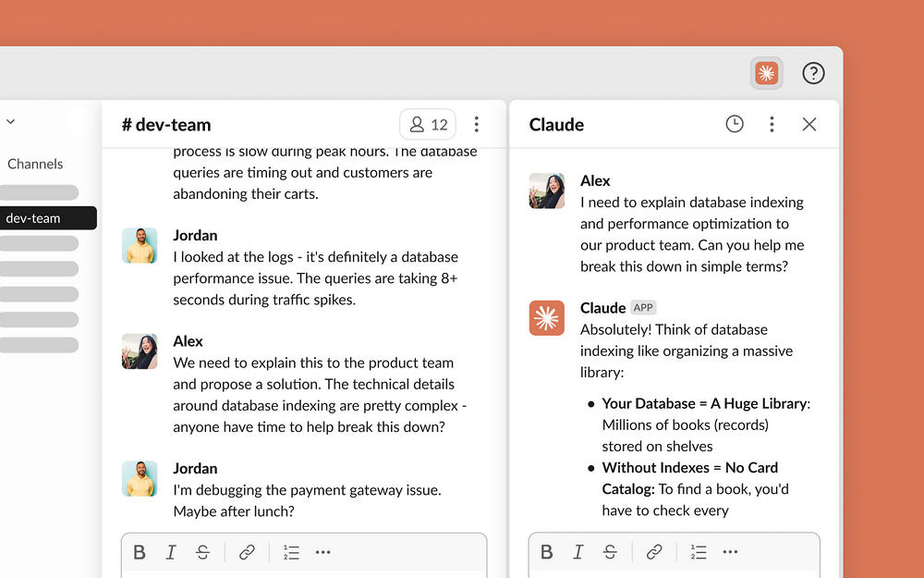Click the APP badge next to Claude
The width and height of the screenshot is (924, 578).
643,307
